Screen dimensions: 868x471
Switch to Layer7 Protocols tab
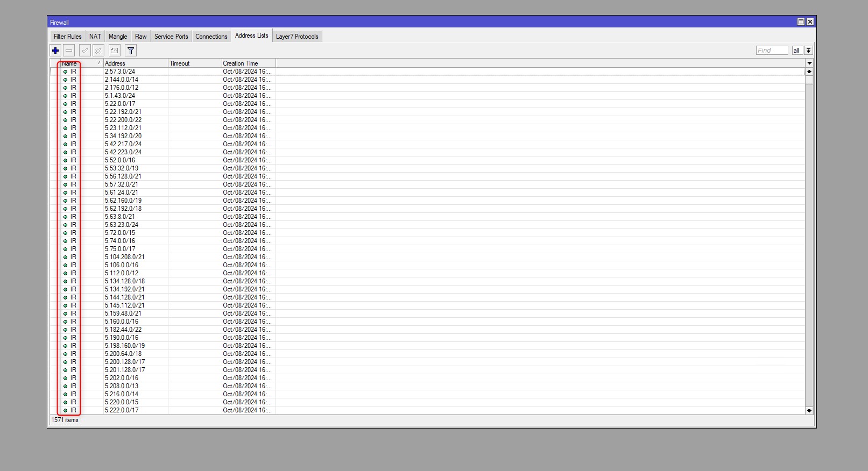click(x=297, y=37)
